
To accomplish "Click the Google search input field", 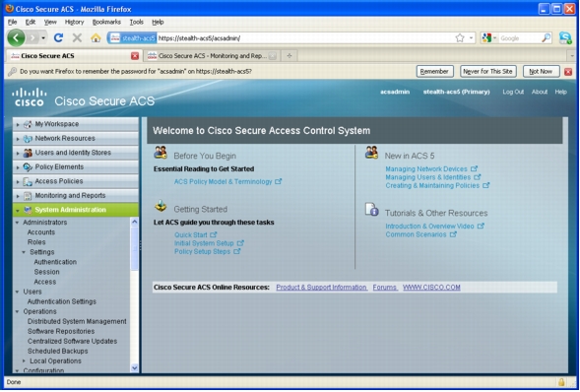I will [x=520, y=37].
